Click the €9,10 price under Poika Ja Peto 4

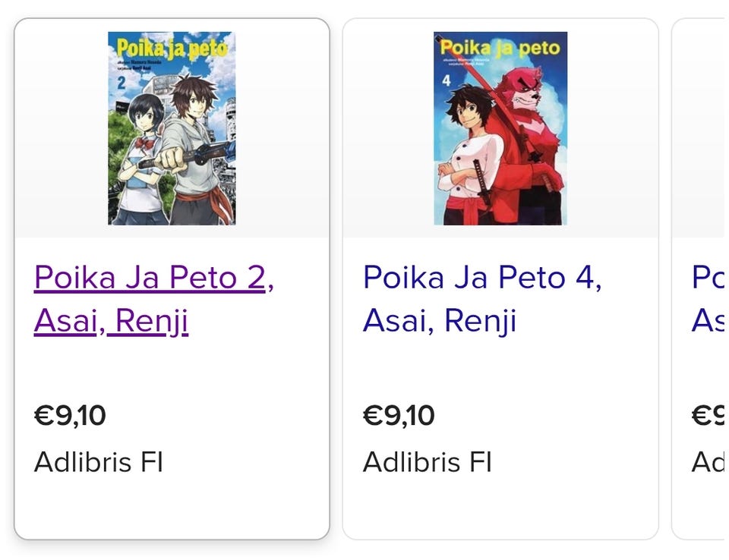click(399, 415)
